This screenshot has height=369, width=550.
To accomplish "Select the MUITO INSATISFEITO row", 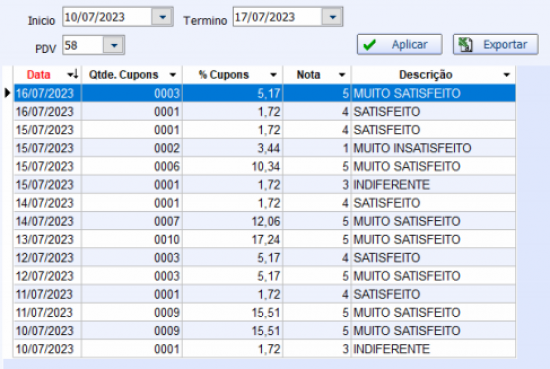I will click(264, 148).
